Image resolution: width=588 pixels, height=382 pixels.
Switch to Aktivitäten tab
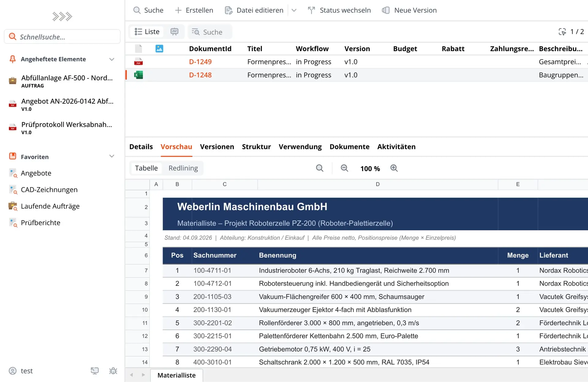click(x=396, y=147)
